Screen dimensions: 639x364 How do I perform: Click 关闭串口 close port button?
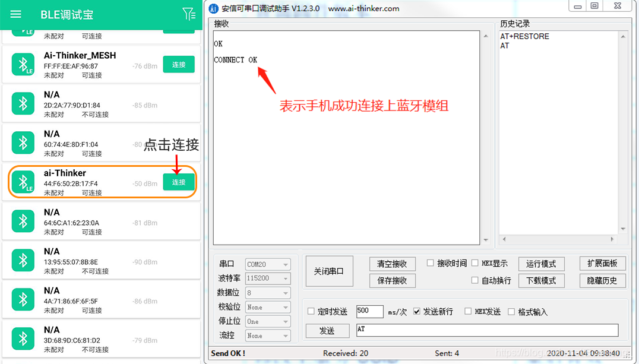point(329,271)
